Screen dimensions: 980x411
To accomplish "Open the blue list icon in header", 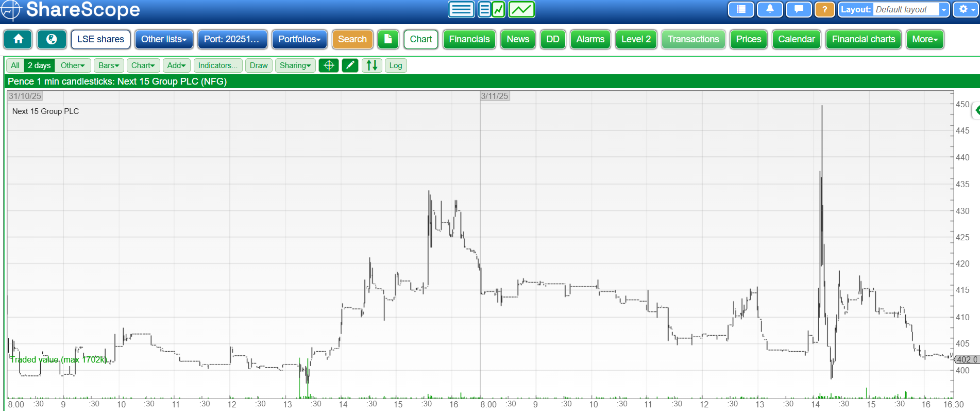I will pos(741,9).
